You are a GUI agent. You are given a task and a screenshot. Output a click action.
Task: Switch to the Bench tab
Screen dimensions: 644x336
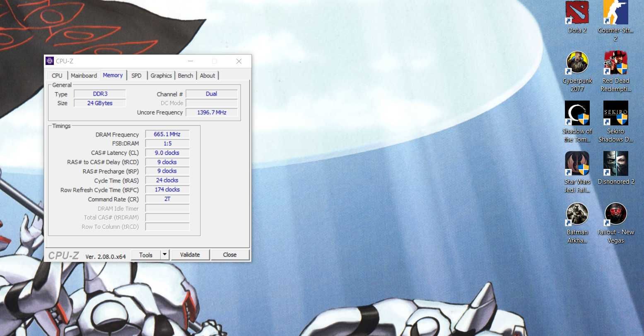[x=185, y=75]
